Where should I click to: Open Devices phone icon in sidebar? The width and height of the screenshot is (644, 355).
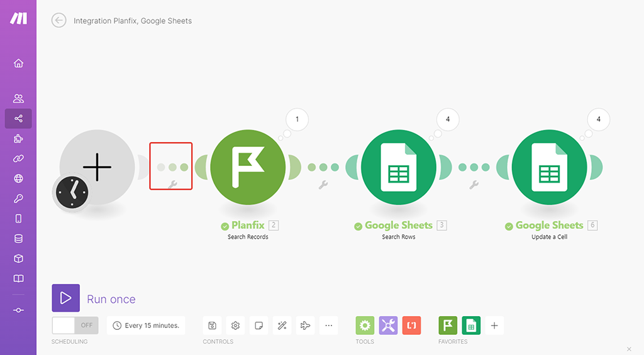click(18, 219)
